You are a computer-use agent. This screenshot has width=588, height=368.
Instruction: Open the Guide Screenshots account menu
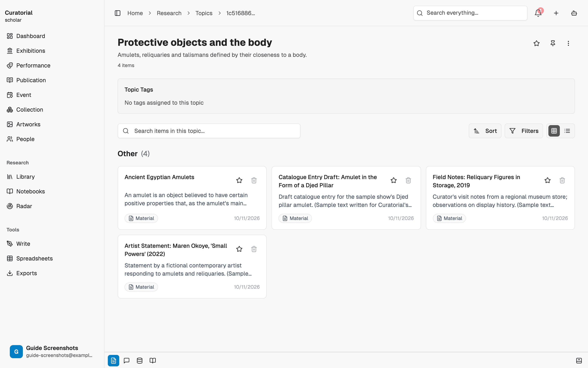pyautogui.click(x=52, y=351)
